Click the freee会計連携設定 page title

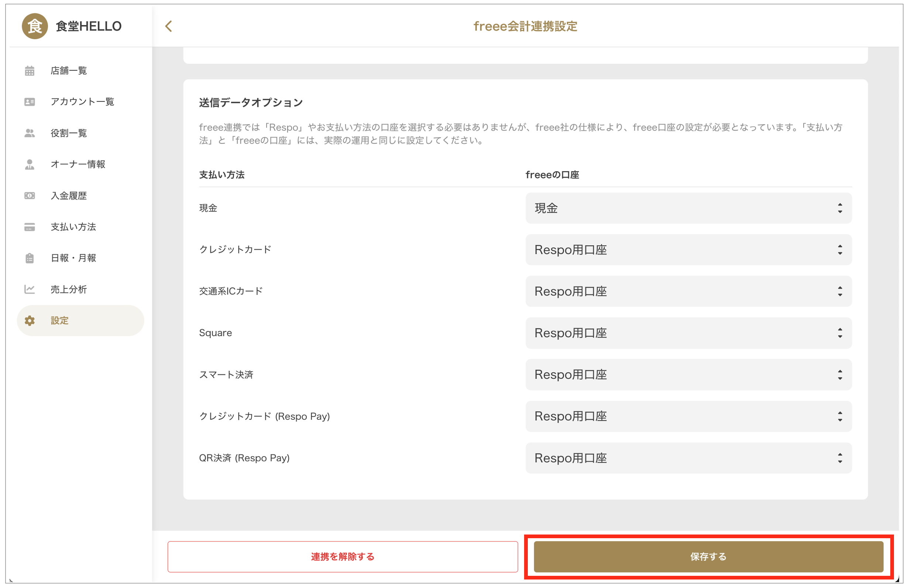(x=525, y=26)
